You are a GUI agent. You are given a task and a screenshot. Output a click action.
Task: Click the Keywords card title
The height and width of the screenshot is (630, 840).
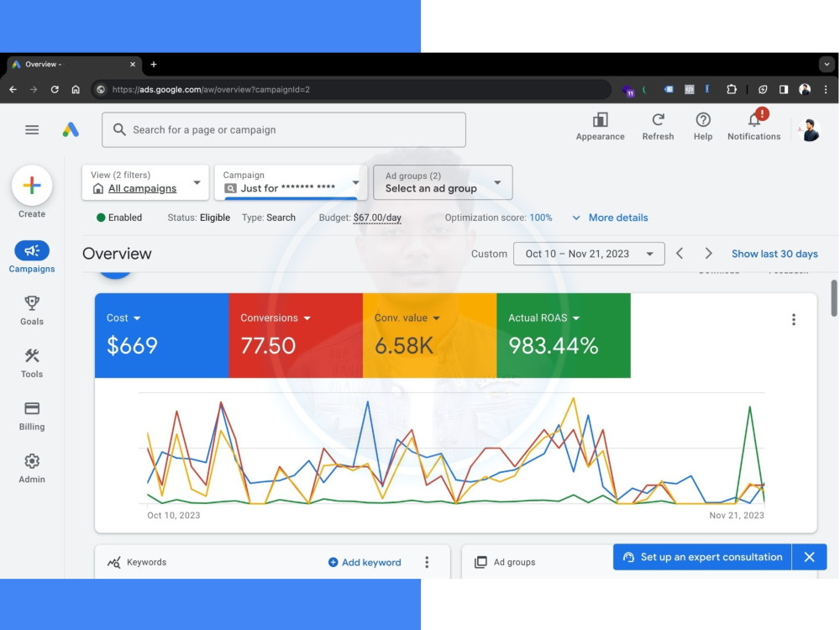click(x=146, y=562)
